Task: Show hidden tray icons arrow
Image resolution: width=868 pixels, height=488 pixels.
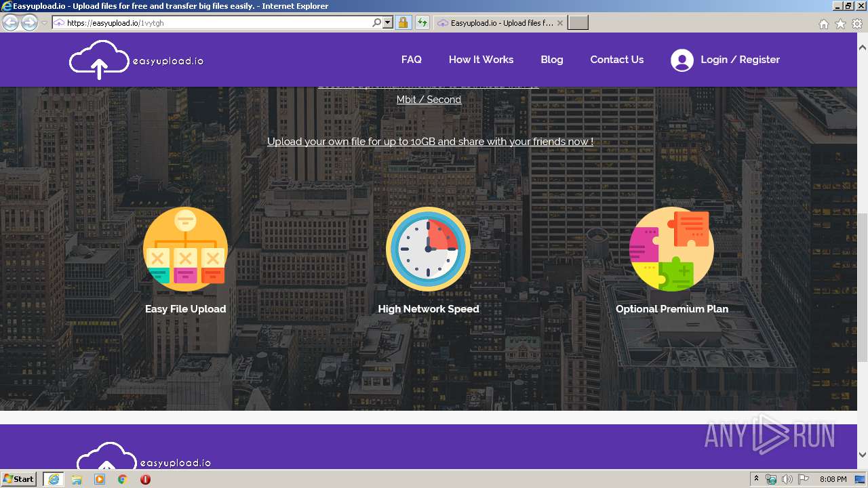Action: point(756,479)
